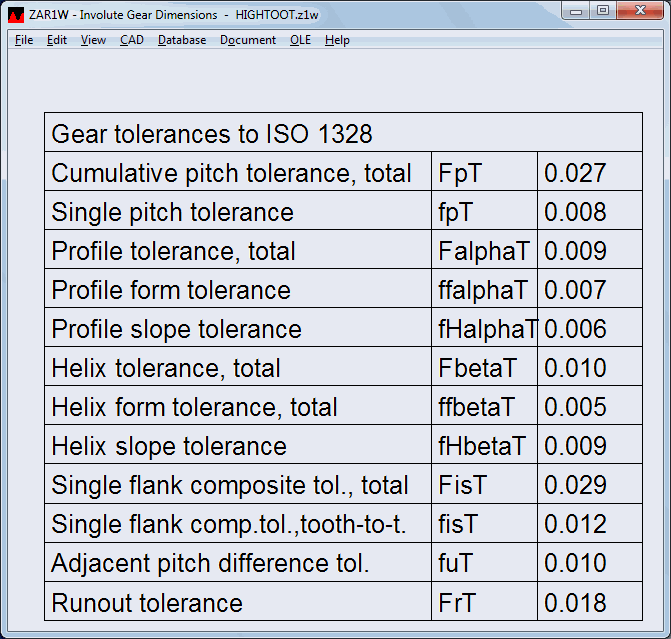Open the OLE menu
The height and width of the screenshot is (639, 671).
300,40
